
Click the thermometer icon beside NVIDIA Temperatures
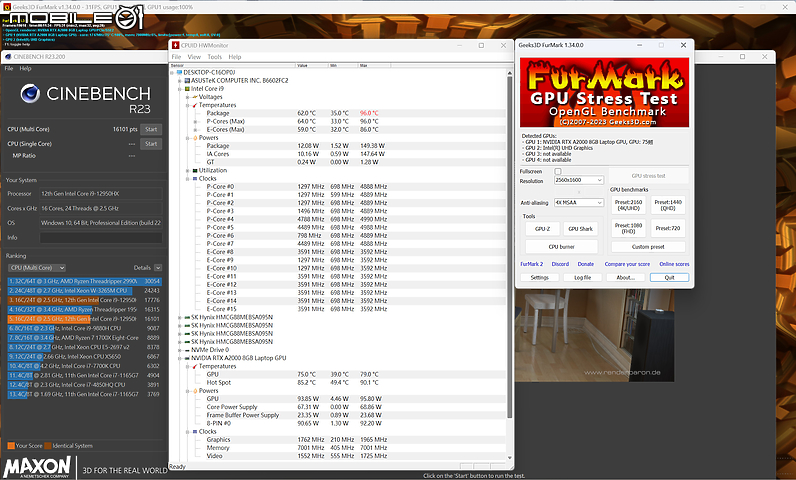pyautogui.click(x=194, y=366)
